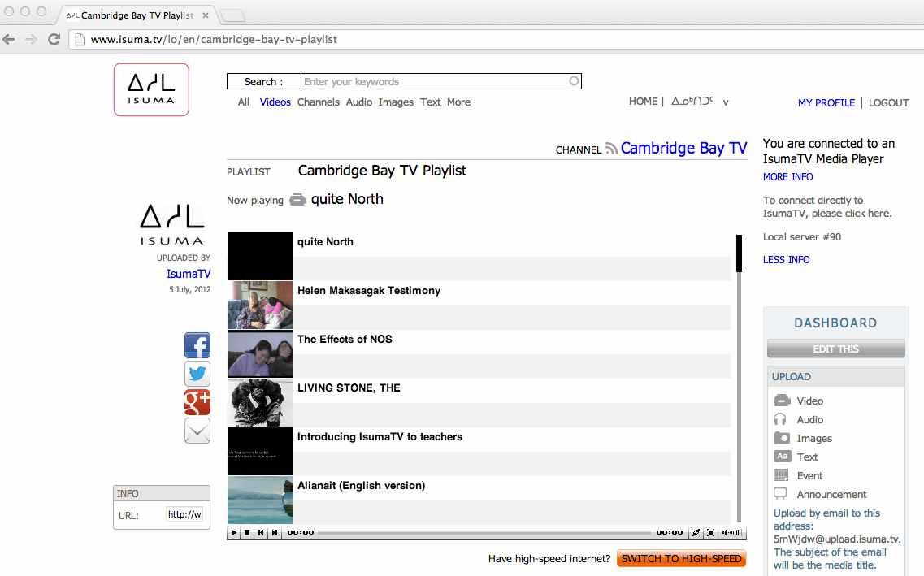Click the HOME link

click(643, 102)
